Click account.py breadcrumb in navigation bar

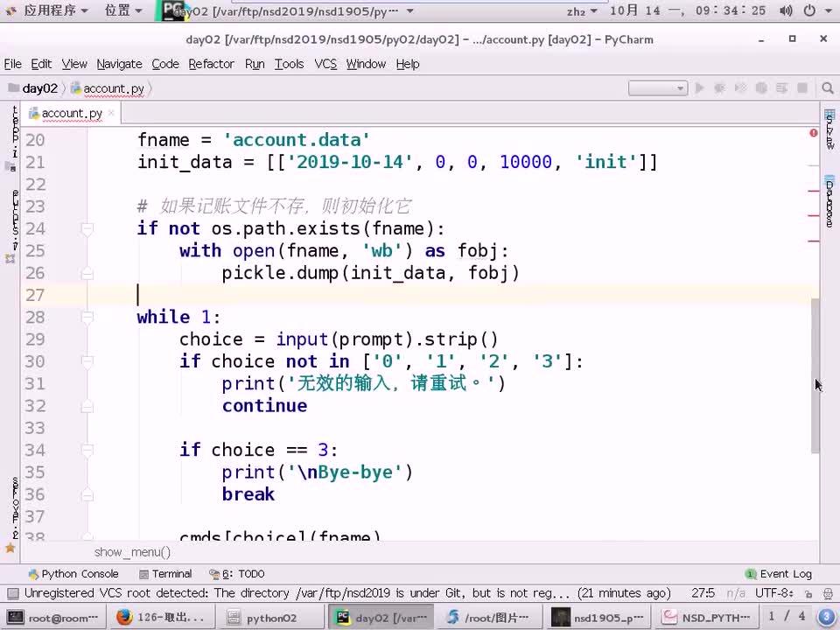click(108, 88)
